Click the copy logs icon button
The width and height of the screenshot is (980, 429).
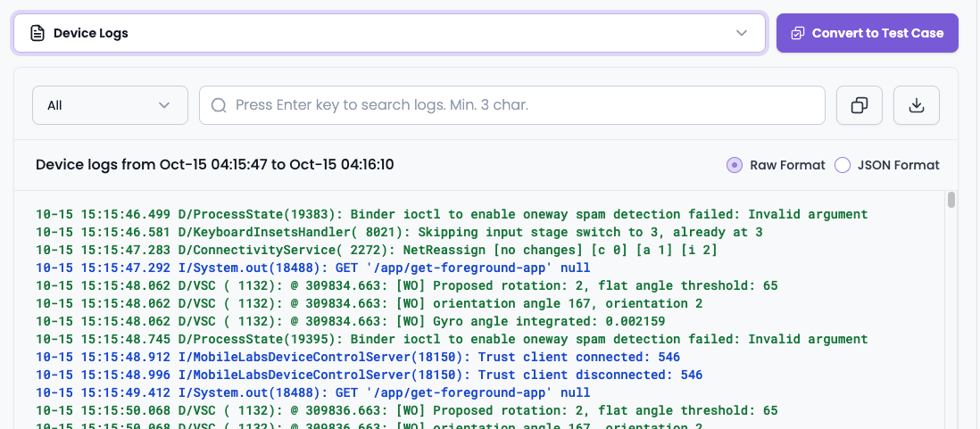coord(860,105)
